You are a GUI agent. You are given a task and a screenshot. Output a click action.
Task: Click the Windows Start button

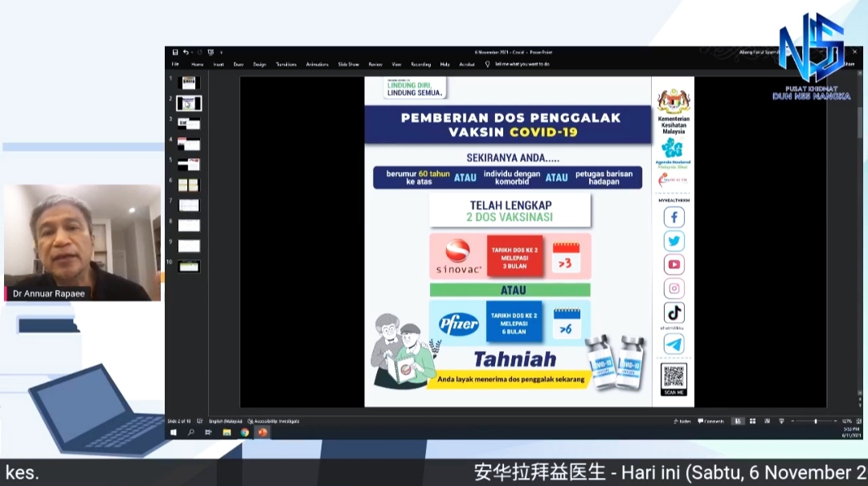pos(174,432)
